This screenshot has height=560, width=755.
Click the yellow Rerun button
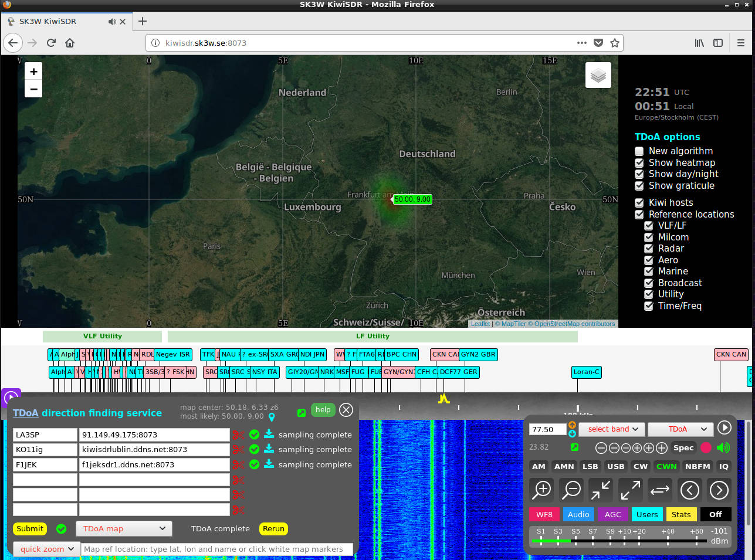(273, 529)
